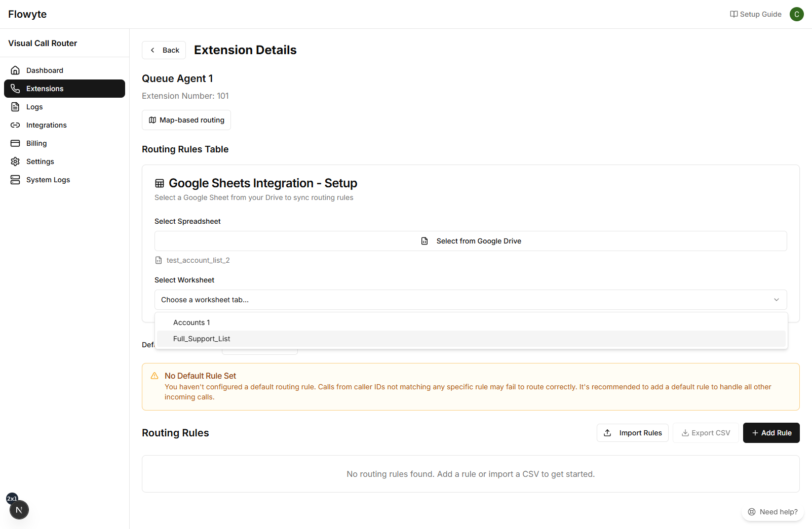
Task: Click the spreadsheet icon beside Google Sheets Integration title
Action: 160,183
